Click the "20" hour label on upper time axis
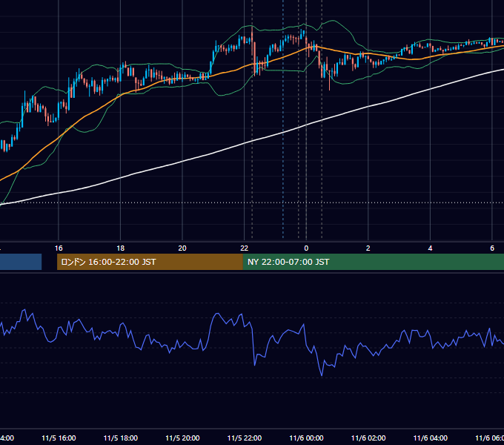 [x=182, y=248]
